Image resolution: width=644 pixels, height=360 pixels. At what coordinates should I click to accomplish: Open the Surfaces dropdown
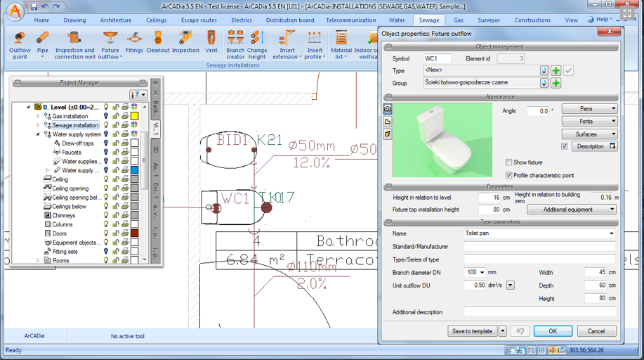point(589,134)
